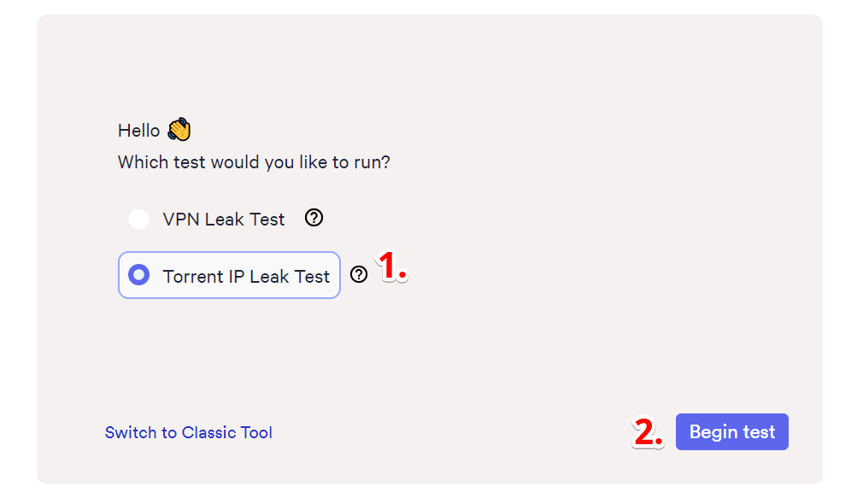863x504 pixels.
Task: Click the "VPN Leak Test" label text
Action: click(x=223, y=219)
